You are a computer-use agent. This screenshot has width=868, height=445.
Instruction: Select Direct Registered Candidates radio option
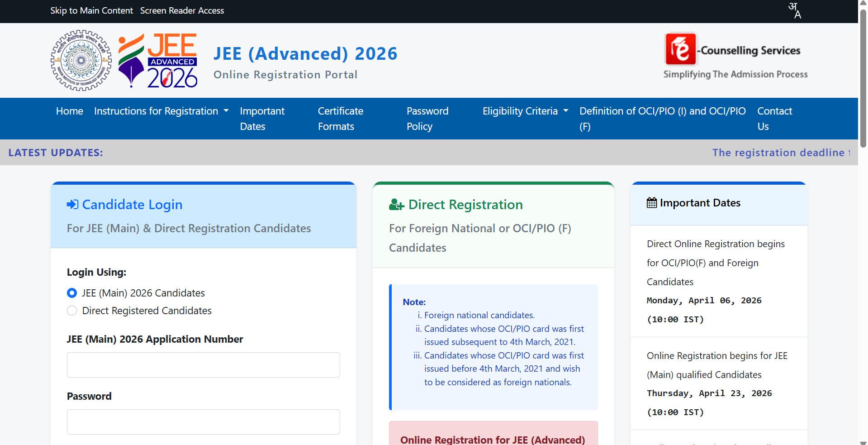coord(72,311)
